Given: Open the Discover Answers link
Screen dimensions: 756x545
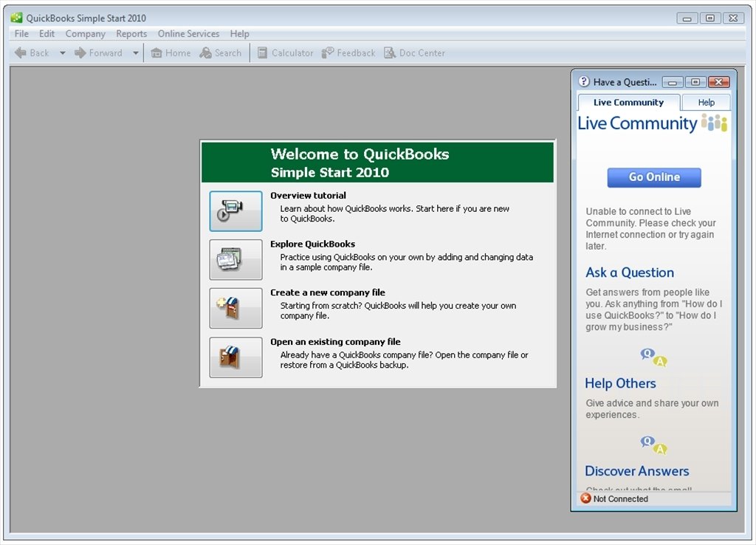Looking at the screenshot, I should (637, 471).
